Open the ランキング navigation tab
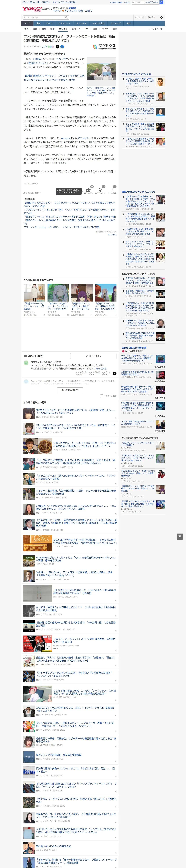Screen dimensions: 186x868 [x=115, y=24]
